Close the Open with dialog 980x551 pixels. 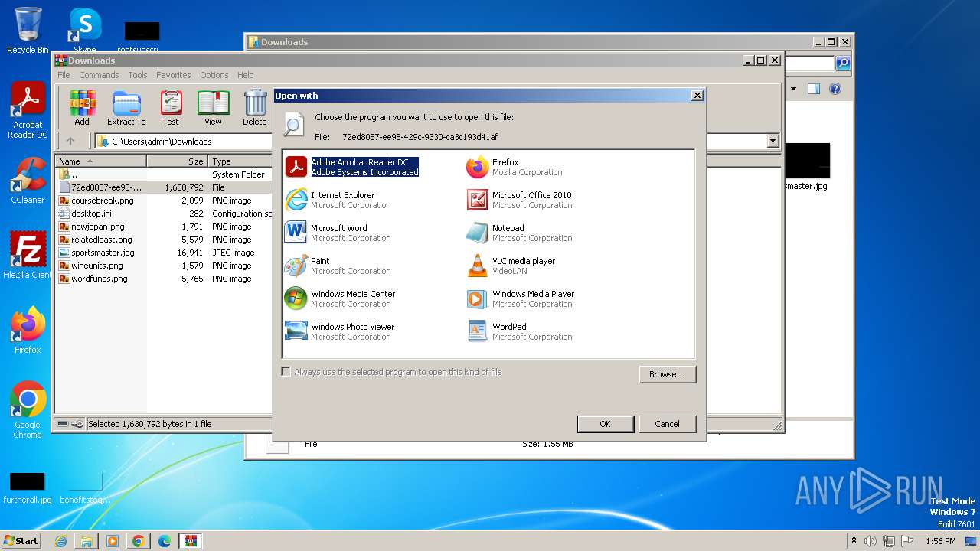click(x=697, y=96)
